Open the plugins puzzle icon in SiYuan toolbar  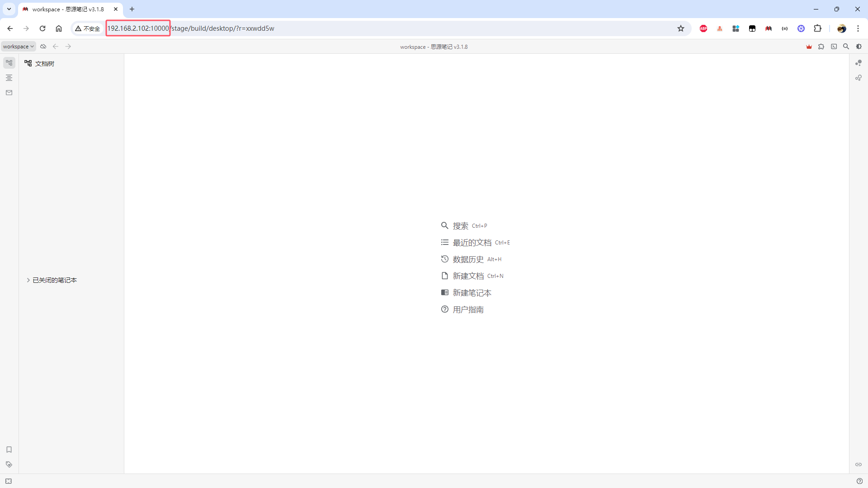click(821, 47)
